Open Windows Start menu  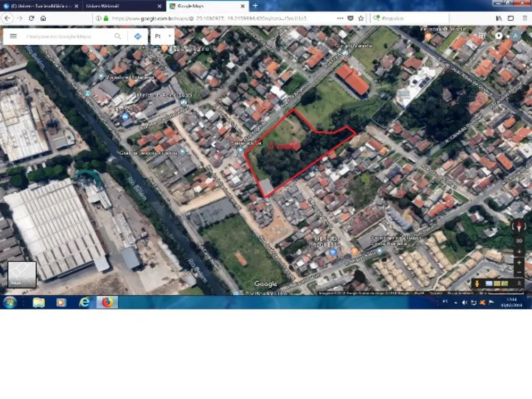click(x=10, y=302)
